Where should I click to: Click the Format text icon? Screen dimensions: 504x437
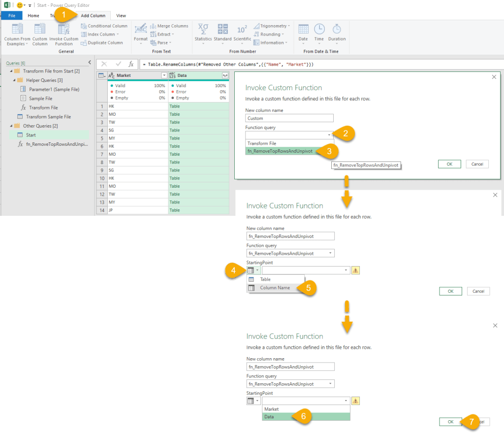click(x=140, y=30)
